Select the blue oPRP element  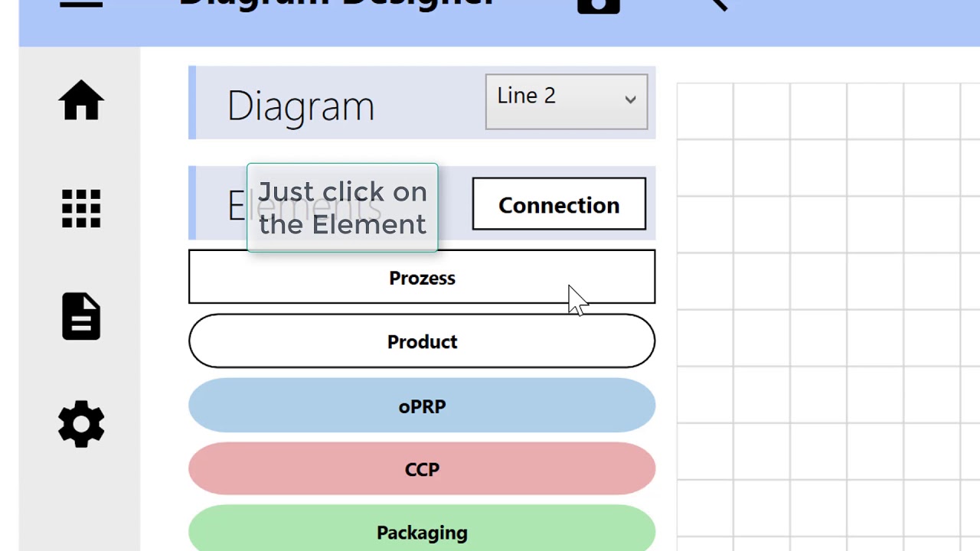422,406
